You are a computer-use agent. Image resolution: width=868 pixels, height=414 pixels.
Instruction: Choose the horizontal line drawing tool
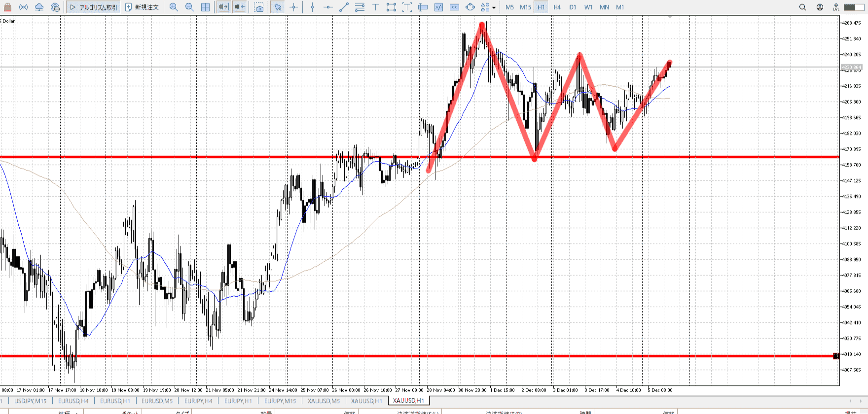click(x=328, y=7)
